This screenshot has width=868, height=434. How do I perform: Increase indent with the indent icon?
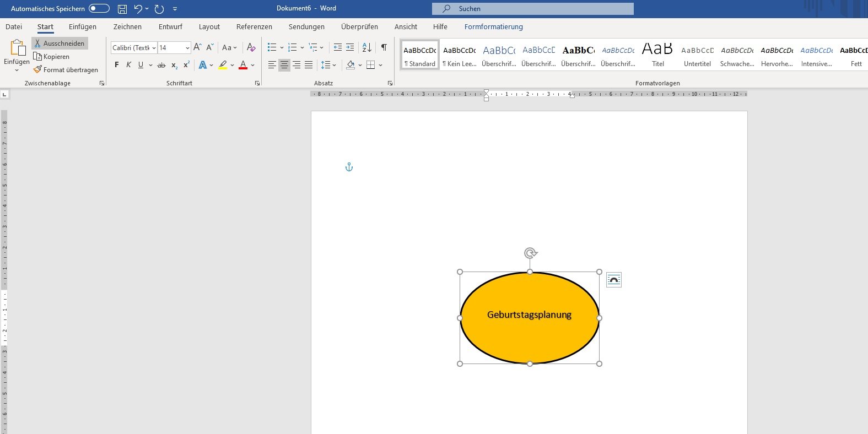coord(350,47)
